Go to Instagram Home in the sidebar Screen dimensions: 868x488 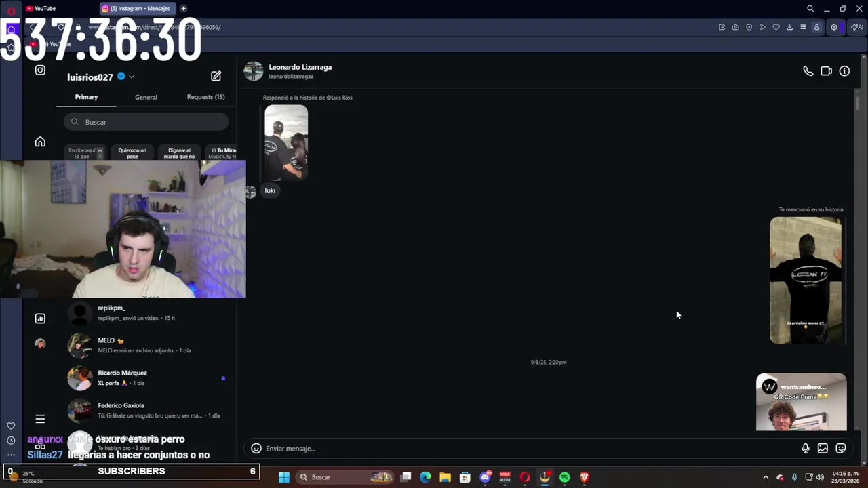[40, 142]
